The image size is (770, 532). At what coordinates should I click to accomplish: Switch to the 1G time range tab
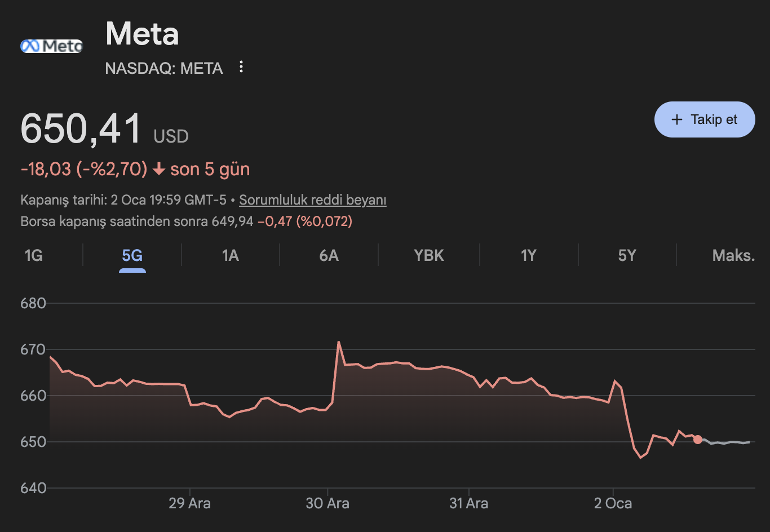coord(34,255)
